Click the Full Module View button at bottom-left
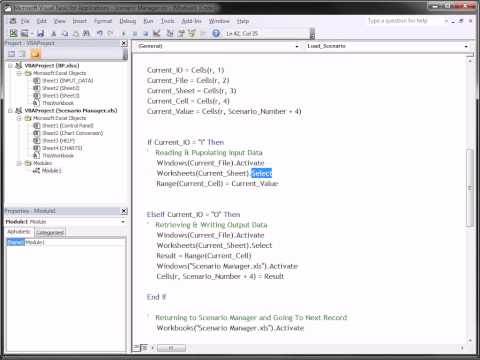Image resolution: width=480 pixels, height=360 pixels. (x=144, y=348)
